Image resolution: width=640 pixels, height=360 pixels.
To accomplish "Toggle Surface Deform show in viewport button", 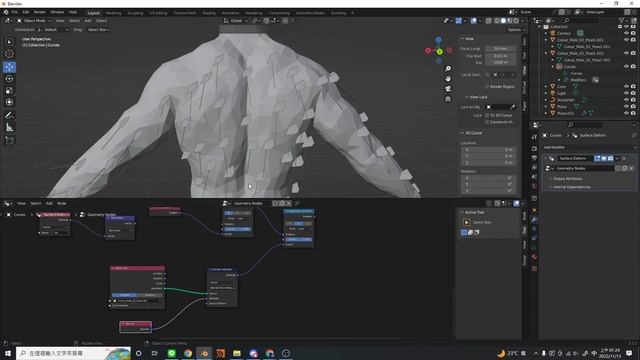I will click(604, 158).
